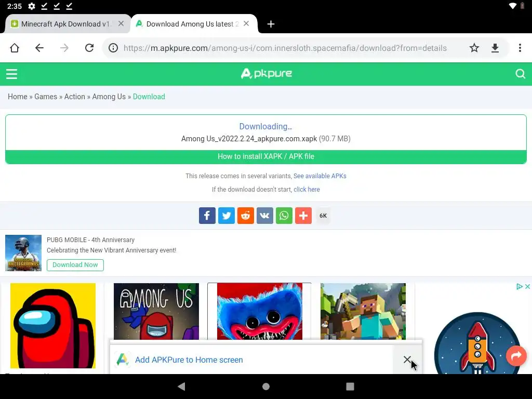This screenshot has width=532, height=399.
Task: Tap the Android back navigation button
Action: (181, 386)
